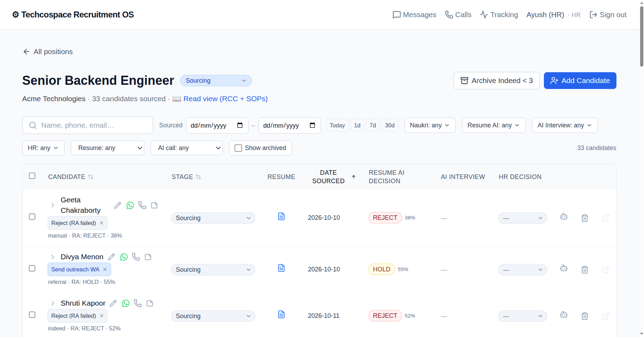The image size is (644, 337).
Task: Call Divya Menon via phone icon
Action: click(x=136, y=257)
